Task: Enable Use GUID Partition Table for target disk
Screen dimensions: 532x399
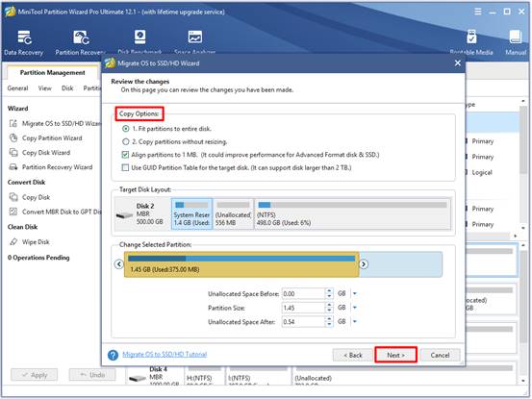Action: coord(125,168)
